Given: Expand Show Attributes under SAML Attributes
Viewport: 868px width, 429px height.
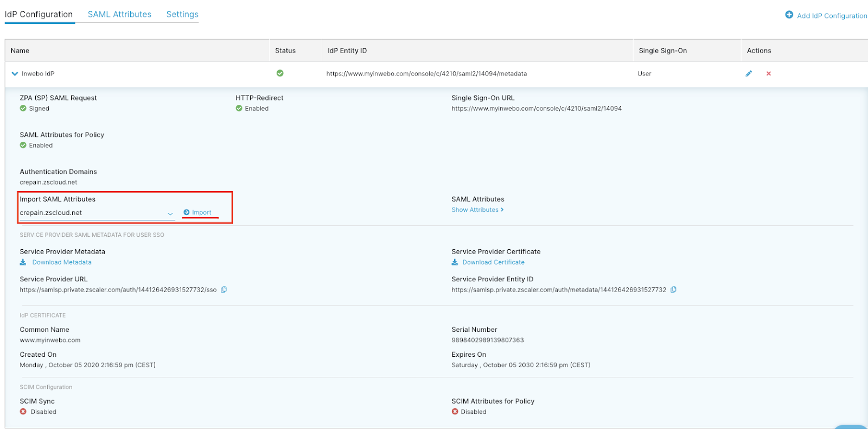Looking at the screenshot, I should pyautogui.click(x=477, y=210).
